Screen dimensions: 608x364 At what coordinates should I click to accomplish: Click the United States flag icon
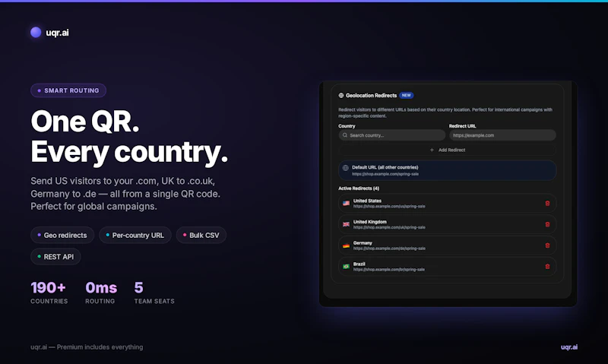347,203
